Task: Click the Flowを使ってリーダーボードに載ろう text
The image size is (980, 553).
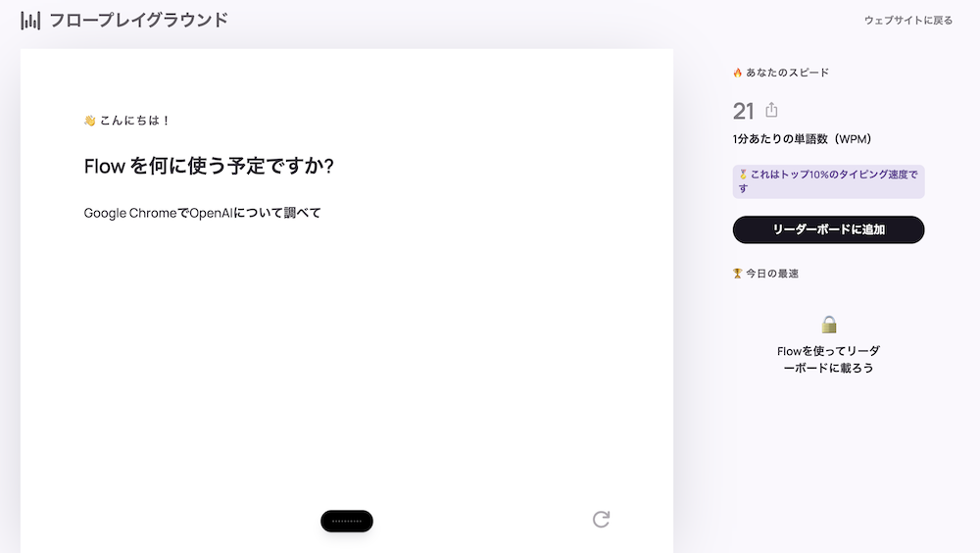Action: pyautogui.click(x=828, y=360)
